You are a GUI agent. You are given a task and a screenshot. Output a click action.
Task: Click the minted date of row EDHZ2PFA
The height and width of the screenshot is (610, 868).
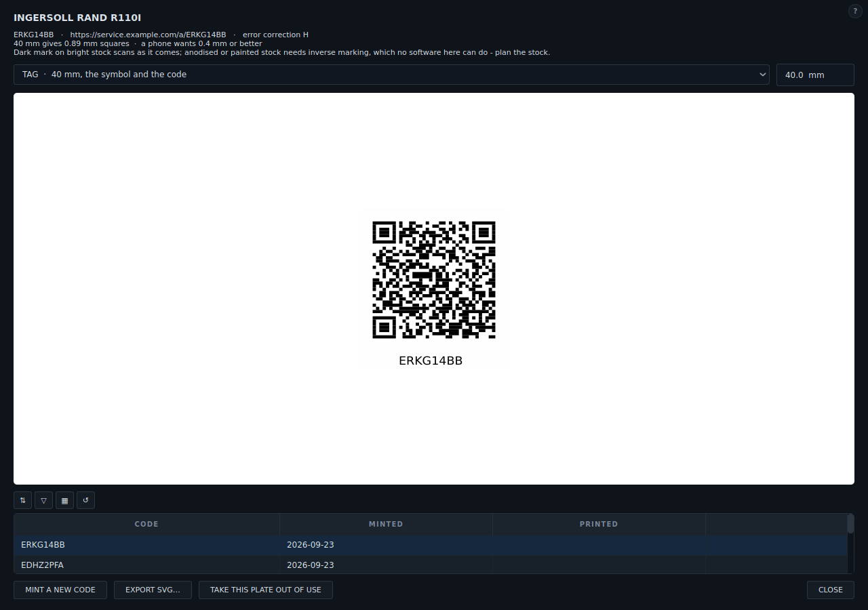[x=311, y=565]
